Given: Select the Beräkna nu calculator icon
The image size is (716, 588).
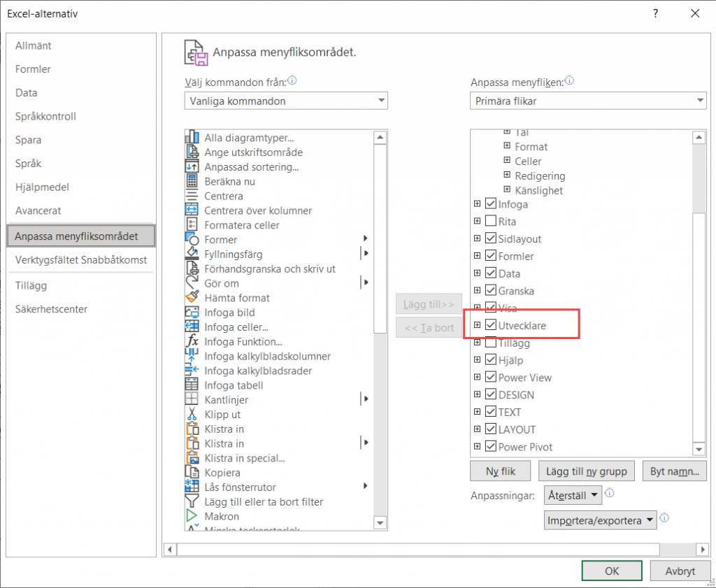Looking at the screenshot, I should click(x=192, y=182).
